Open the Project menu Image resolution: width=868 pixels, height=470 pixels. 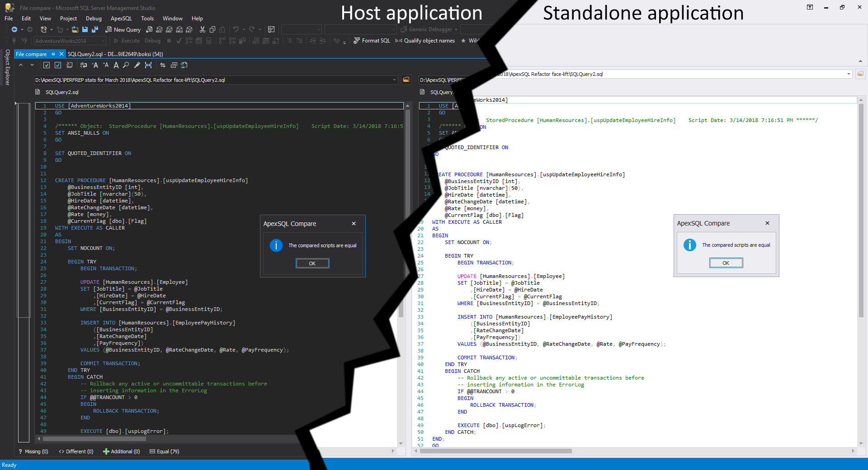pos(68,19)
